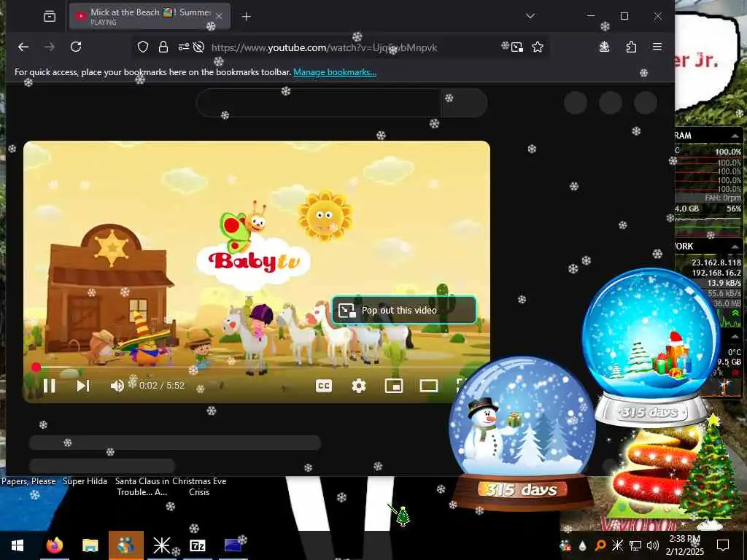Open 7-Zip from the taskbar
Image resolution: width=747 pixels, height=560 pixels.
coord(197,545)
